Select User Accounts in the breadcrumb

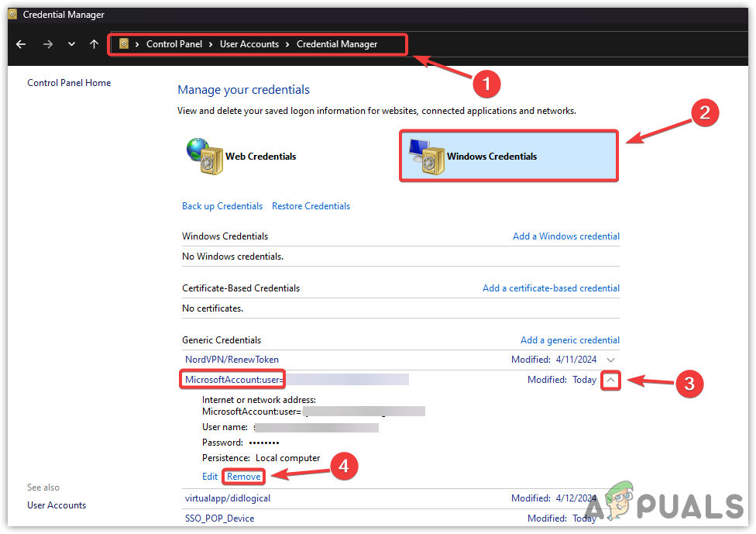coord(249,44)
